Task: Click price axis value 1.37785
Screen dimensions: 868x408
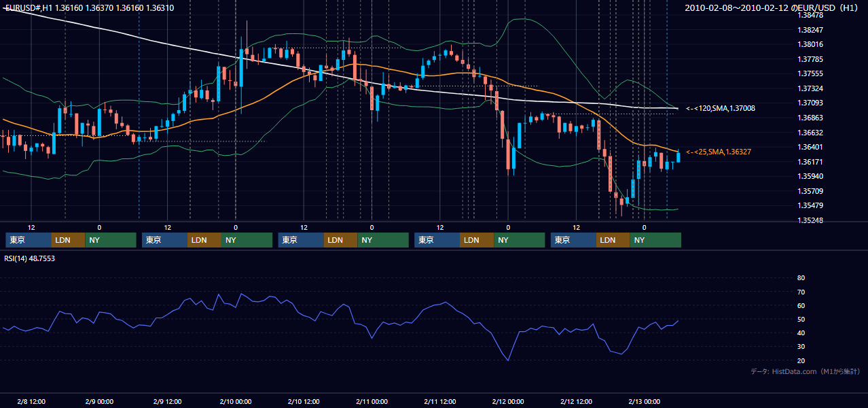Action: pyautogui.click(x=810, y=59)
